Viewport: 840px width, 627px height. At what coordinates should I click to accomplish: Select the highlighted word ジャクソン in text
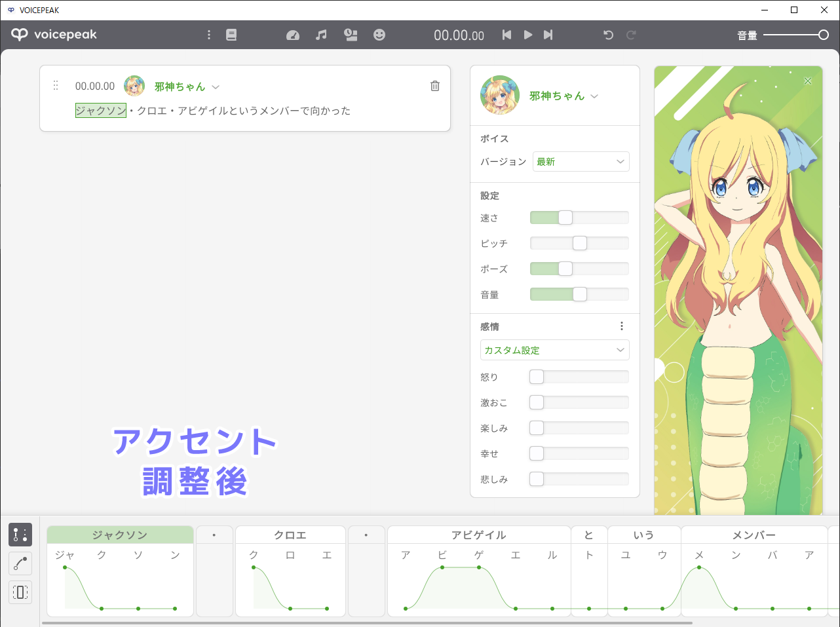(x=101, y=111)
